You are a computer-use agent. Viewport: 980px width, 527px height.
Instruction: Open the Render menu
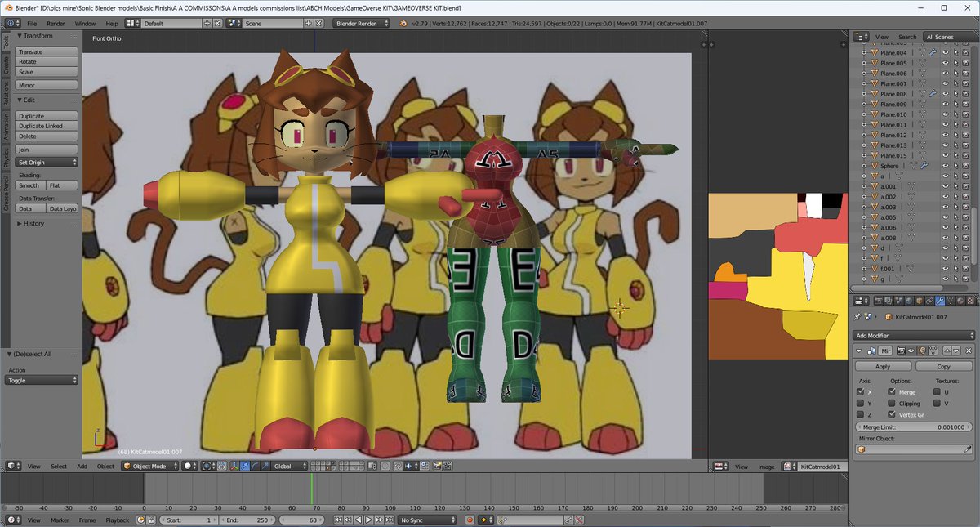56,24
